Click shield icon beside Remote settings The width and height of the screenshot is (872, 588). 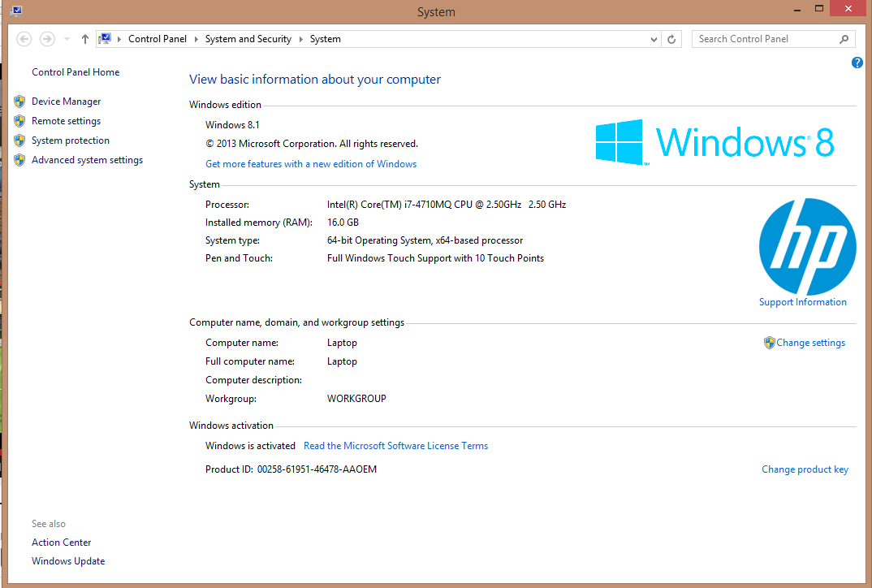coord(19,121)
